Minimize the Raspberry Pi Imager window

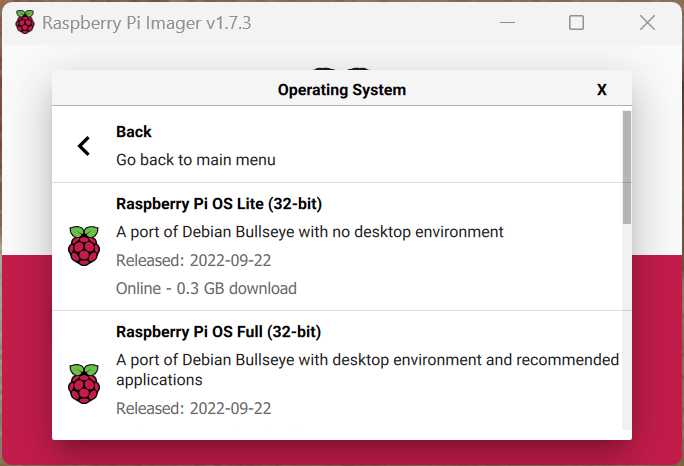(x=507, y=22)
